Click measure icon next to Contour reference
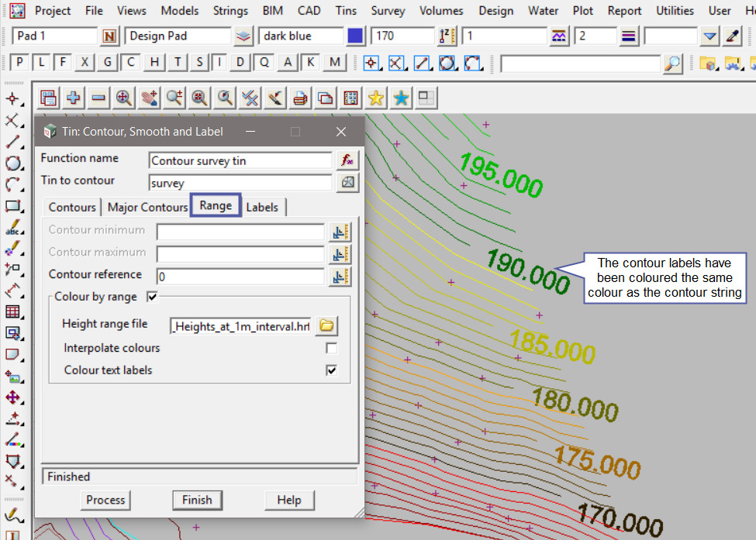Screen dimensions: 756x540 point(340,276)
